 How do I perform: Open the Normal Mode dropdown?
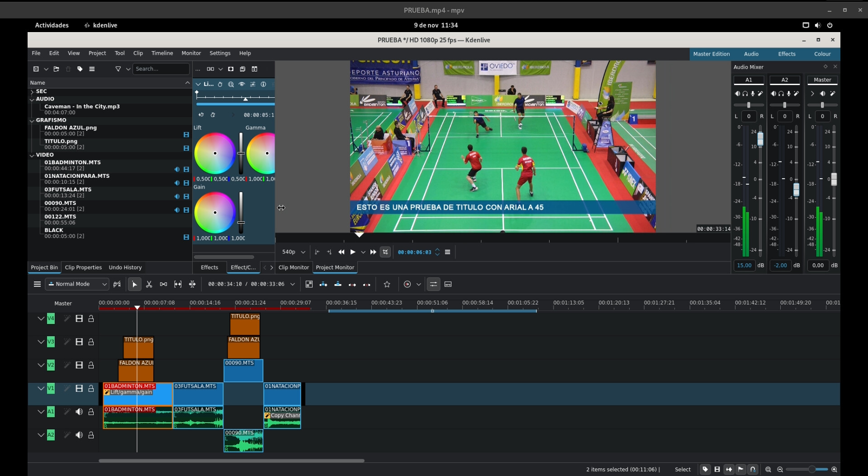tap(78, 284)
